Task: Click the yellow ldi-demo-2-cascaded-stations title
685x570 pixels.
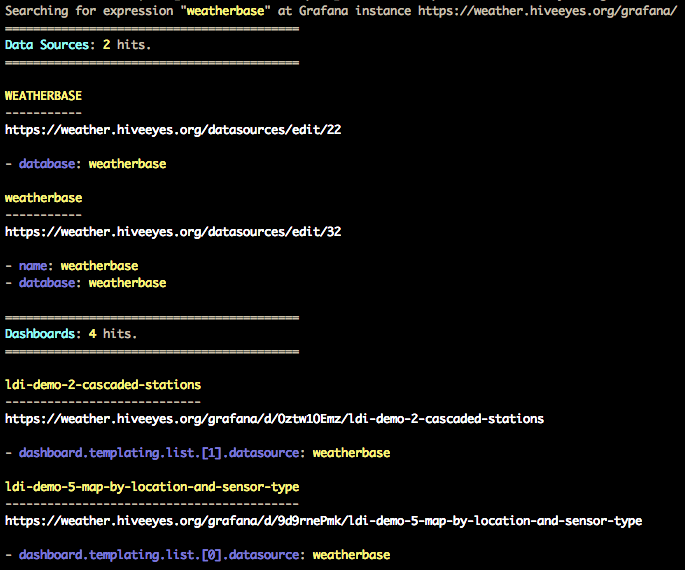Action: click(102, 384)
